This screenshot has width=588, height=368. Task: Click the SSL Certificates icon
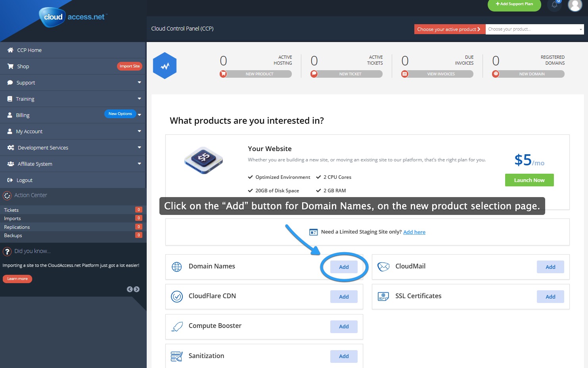point(383,296)
